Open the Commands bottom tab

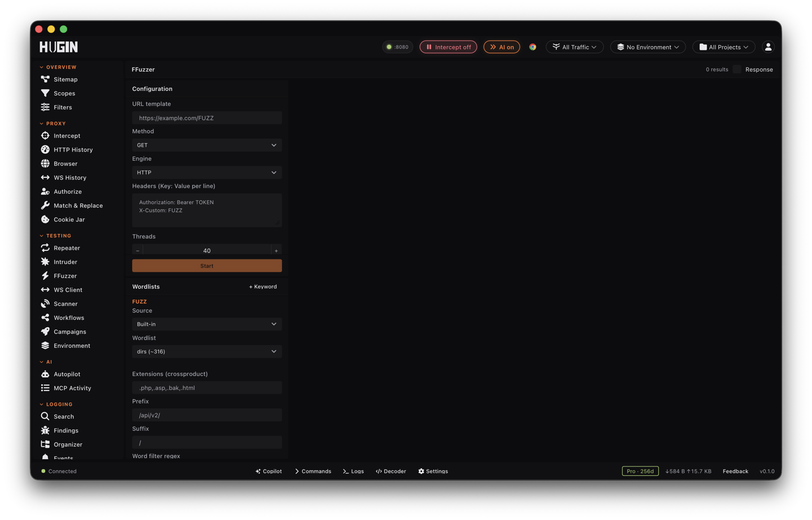point(313,471)
